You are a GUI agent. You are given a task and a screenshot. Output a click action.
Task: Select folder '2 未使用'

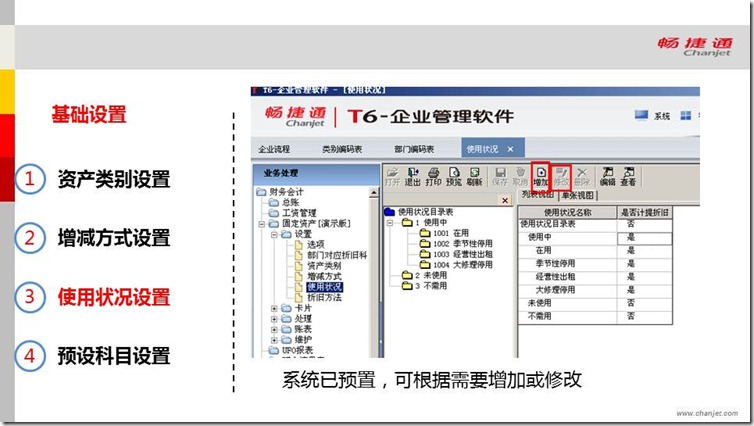click(431, 276)
